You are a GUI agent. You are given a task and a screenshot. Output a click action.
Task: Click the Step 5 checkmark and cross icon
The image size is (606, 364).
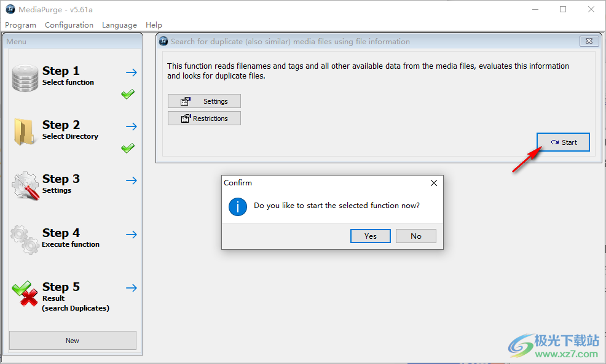25,293
